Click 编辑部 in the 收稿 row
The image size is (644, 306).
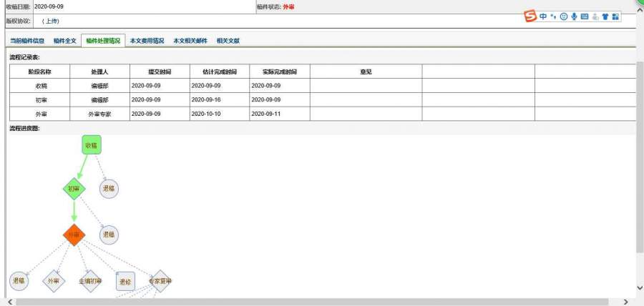99,86
